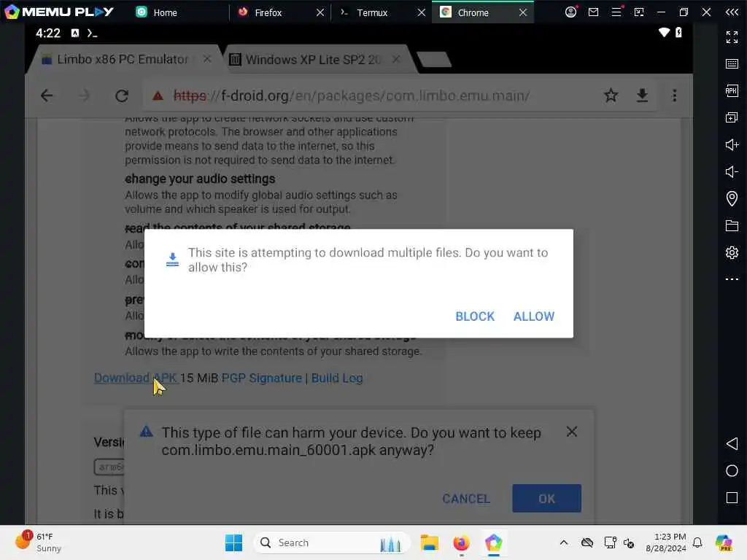Open File Explorer from taskbar
The image size is (747, 560).
[x=429, y=542]
